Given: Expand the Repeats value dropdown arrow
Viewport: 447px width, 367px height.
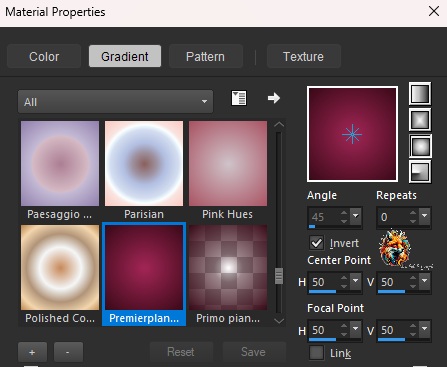Looking at the screenshot, I should [x=424, y=216].
